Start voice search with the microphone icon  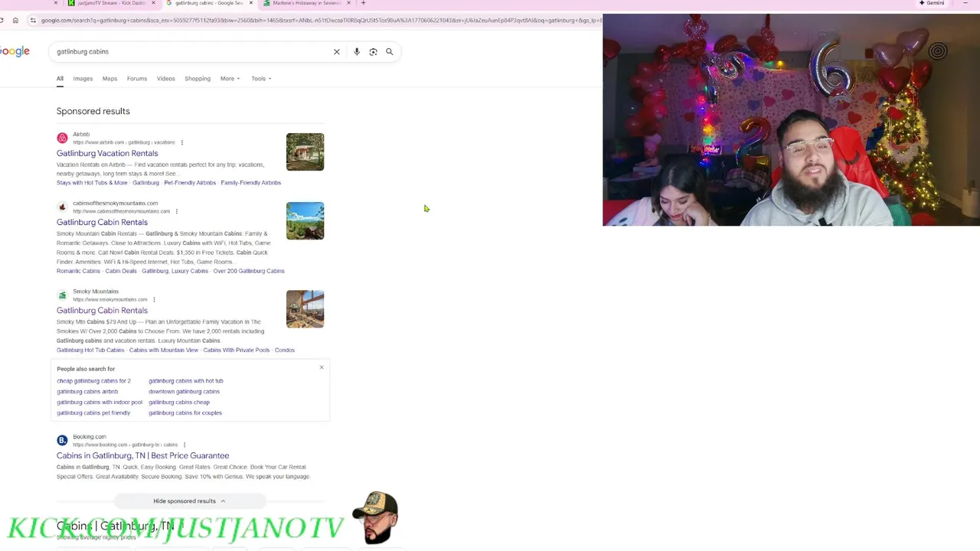(x=357, y=52)
